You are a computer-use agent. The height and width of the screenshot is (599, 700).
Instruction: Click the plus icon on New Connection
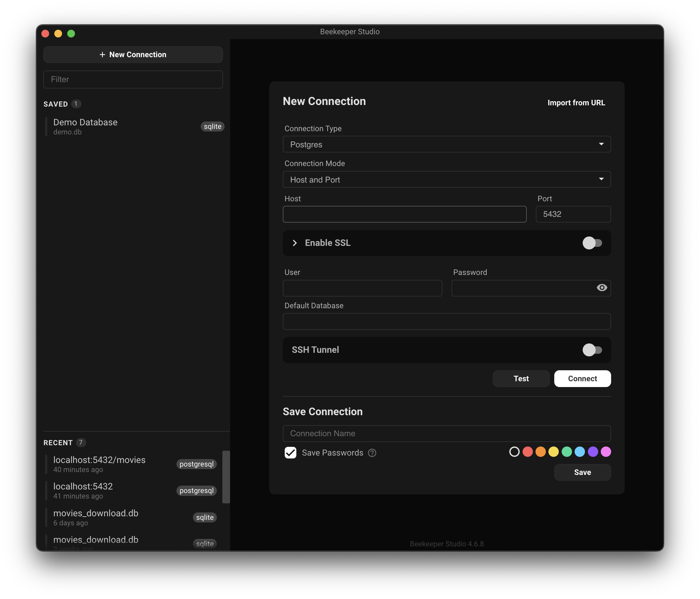102,55
